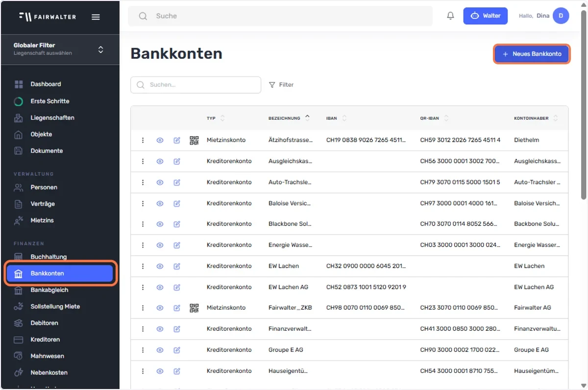Focus the Suchen... table search box
Image resolution: width=588 pixels, height=390 pixels.
196,85
